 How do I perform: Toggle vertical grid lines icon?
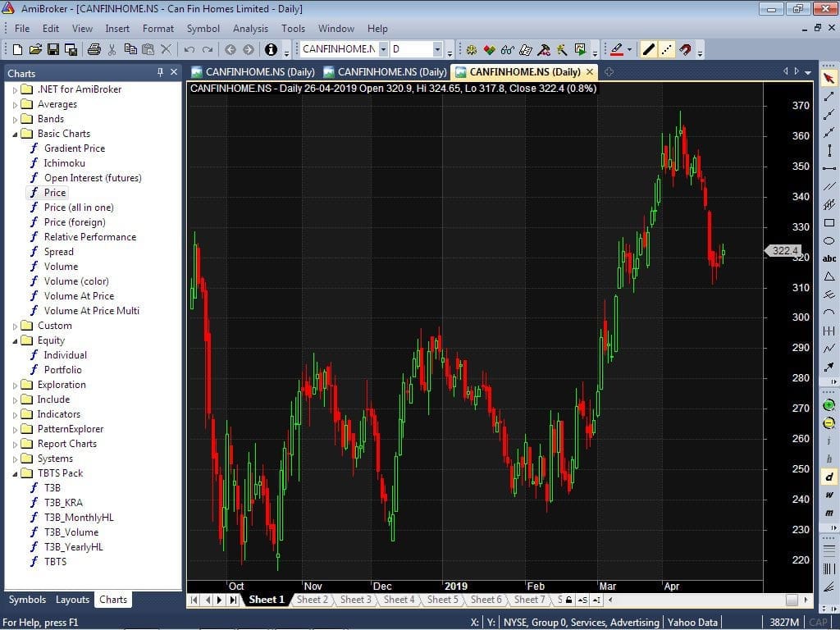point(829,568)
